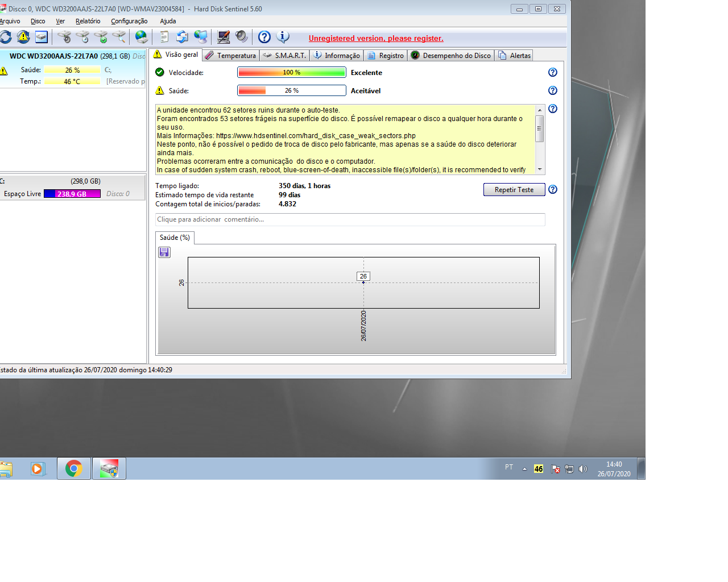Screen dimensions: 728x582
Task: Open the Arquivo menu
Action: (x=10, y=21)
